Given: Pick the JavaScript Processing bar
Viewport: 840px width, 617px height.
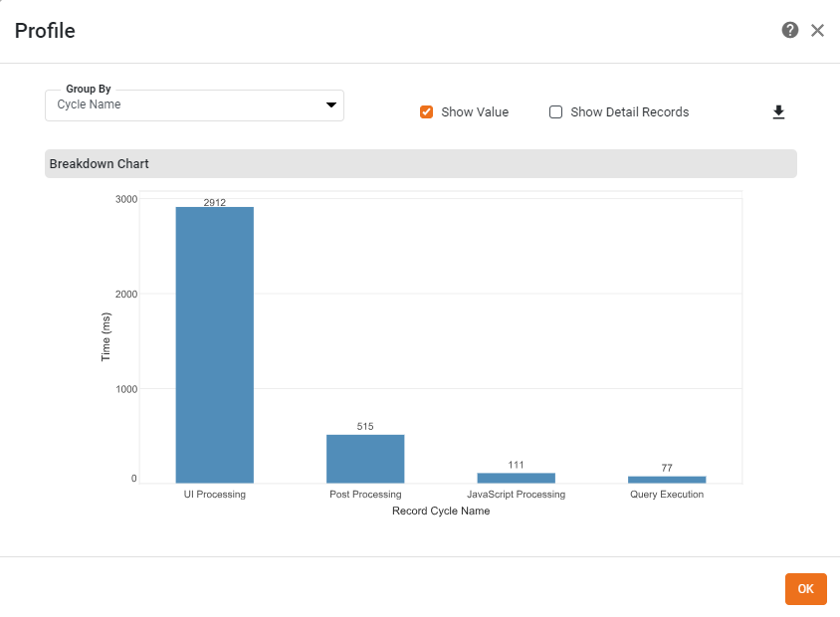Looking at the screenshot, I should (x=516, y=478).
